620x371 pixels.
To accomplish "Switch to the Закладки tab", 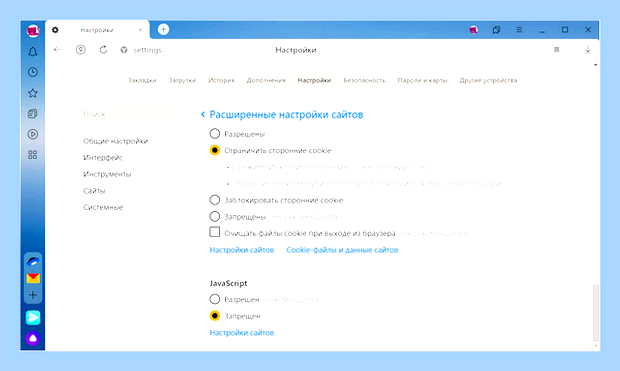I will pyautogui.click(x=142, y=80).
